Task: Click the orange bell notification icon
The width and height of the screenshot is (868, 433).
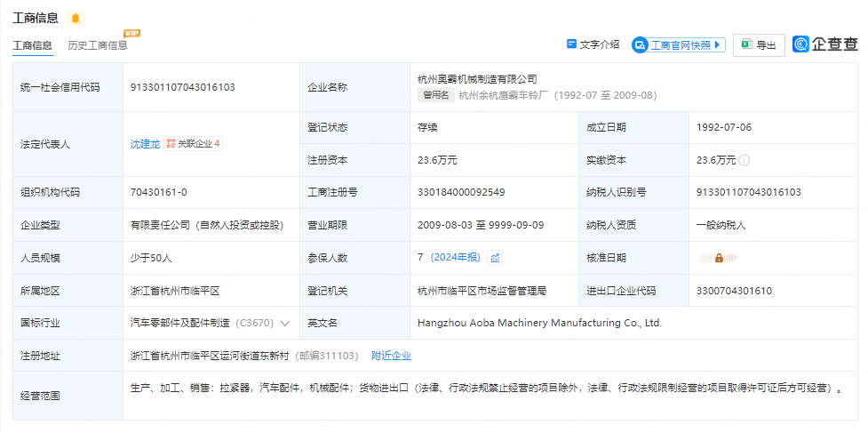Action: [x=75, y=19]
